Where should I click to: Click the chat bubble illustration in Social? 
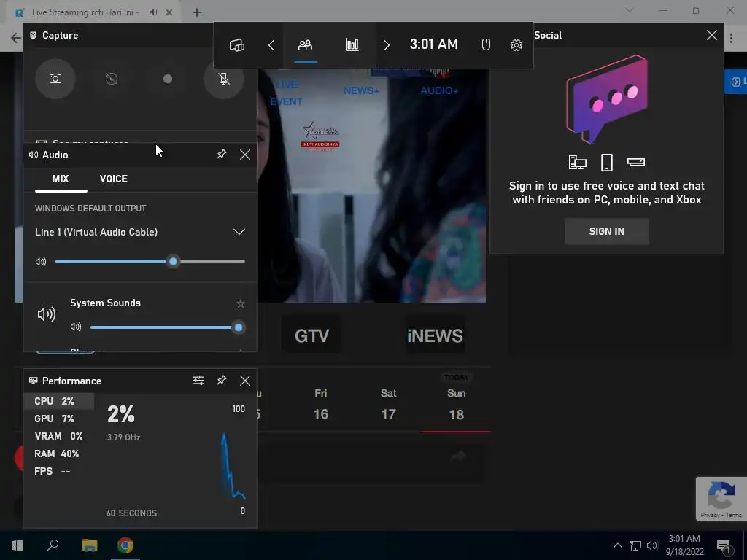pyautogui.click(x=606, y=99)
